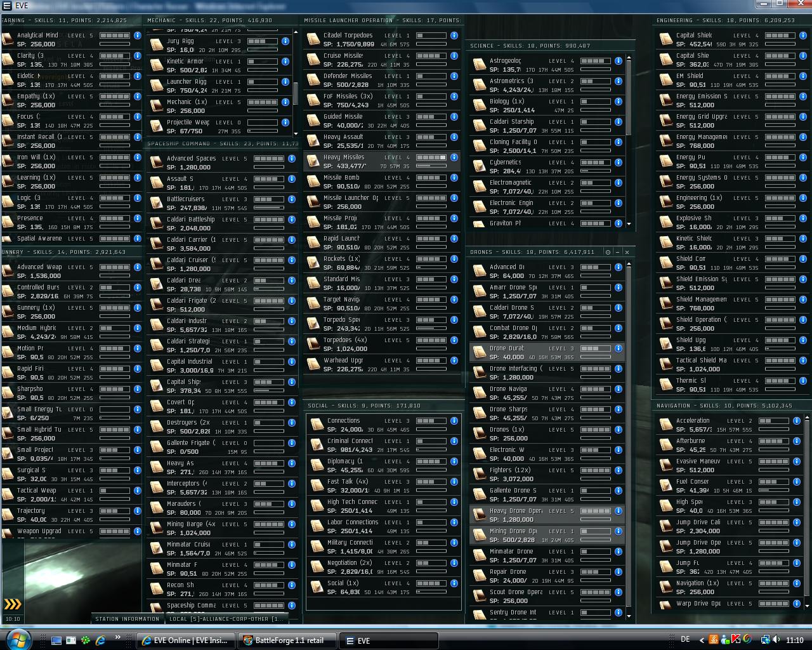Click the SP: 3,584,000 value

click(x=188, y=249)
